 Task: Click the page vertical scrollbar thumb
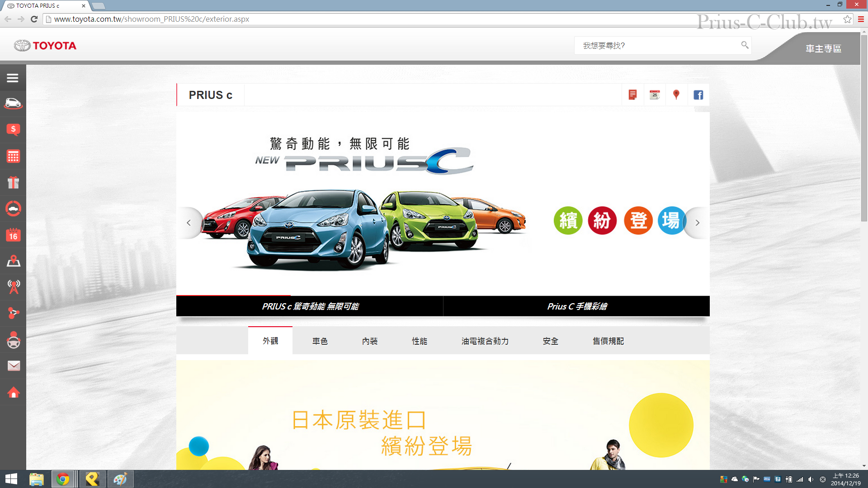(864, 127)
